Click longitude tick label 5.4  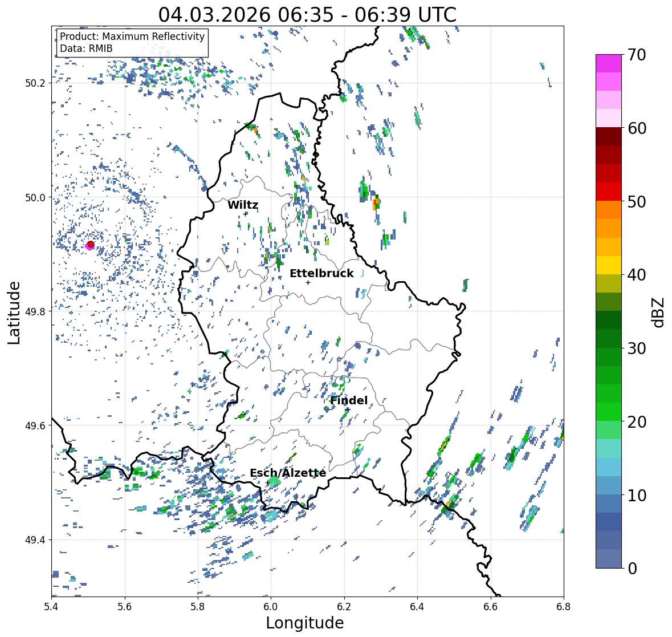(51, 607)
